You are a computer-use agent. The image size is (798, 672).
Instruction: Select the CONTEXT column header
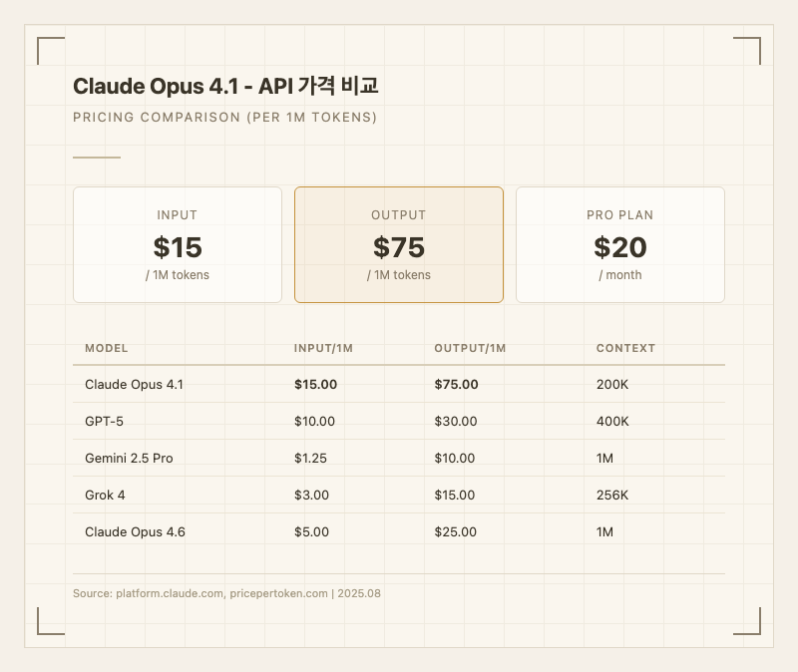click(x=626, y=349)
